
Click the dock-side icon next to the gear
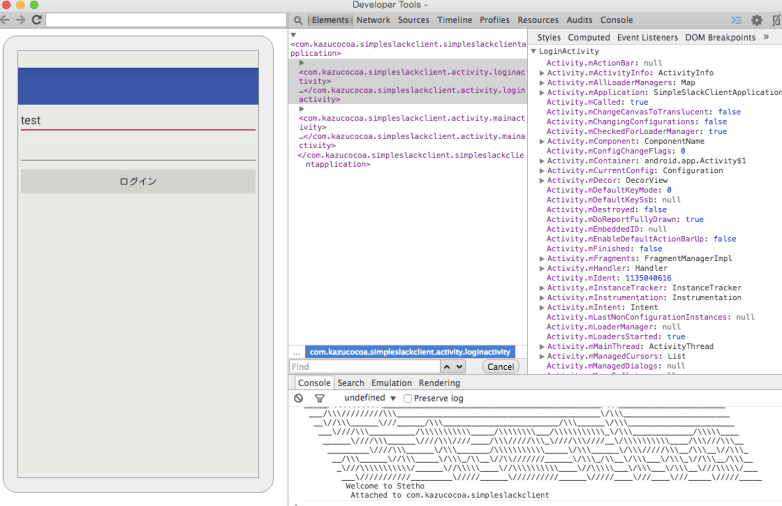pyautogui.click(x=776, y=20)
